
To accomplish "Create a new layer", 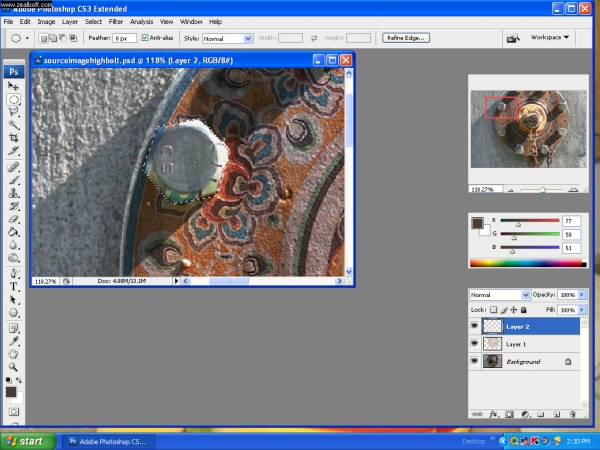I will (x=557, y=414).
